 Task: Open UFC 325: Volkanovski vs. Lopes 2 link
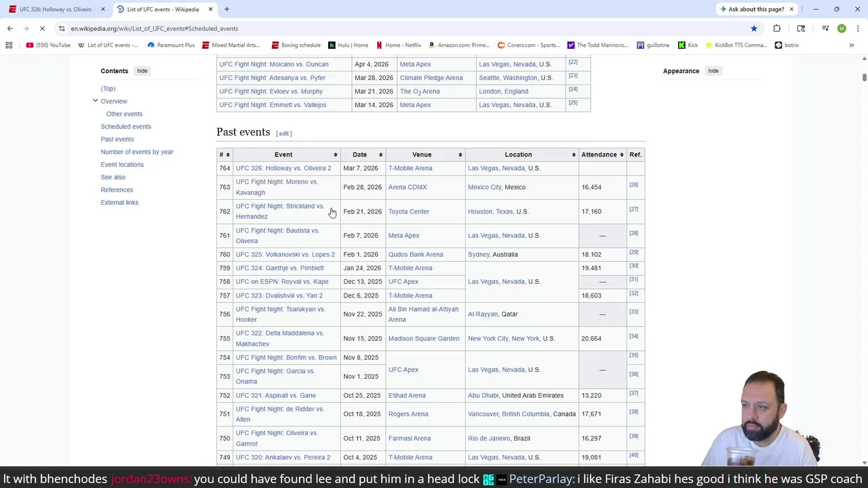point(285,255)
